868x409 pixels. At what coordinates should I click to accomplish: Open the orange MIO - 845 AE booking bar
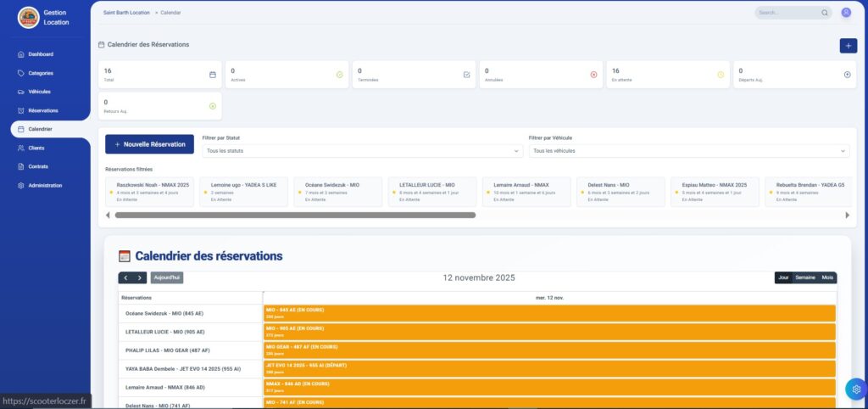click(x=548, y=313)
